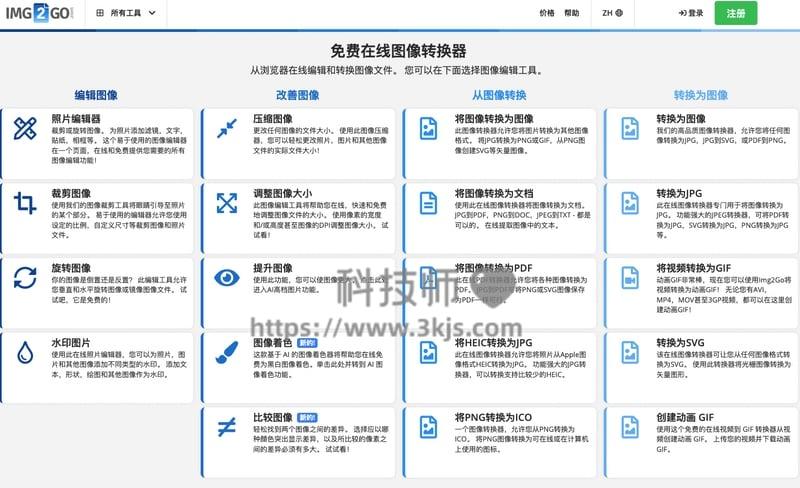Open the 将图像转换为PDF title

pyautogui.click(x=493, y=268)
